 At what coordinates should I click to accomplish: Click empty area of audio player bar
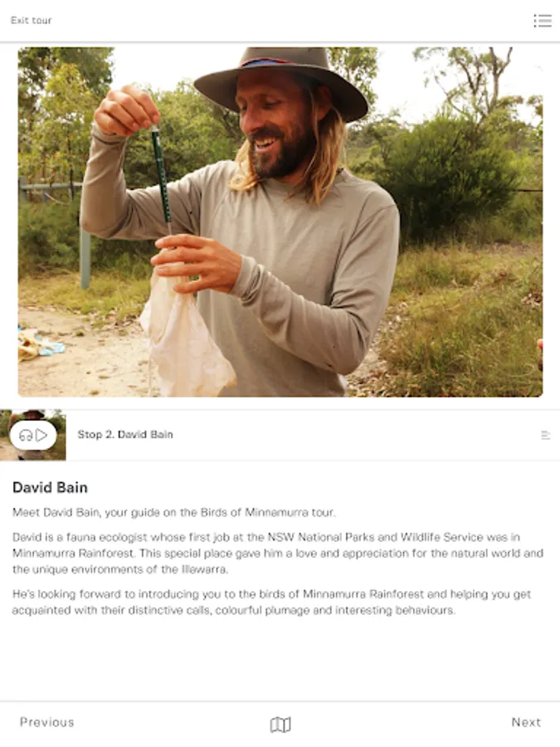click(357, 435)
